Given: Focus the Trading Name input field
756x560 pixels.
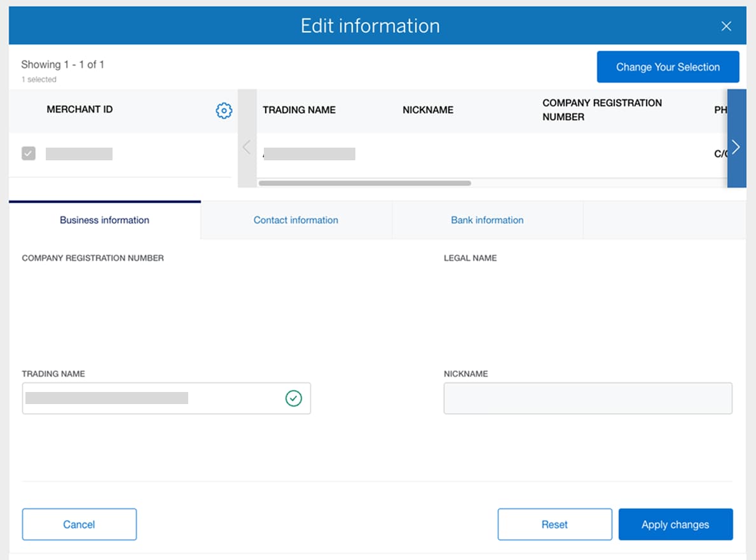Looking at the screenshot, I should pyautogui.click(x=167, y=398).
